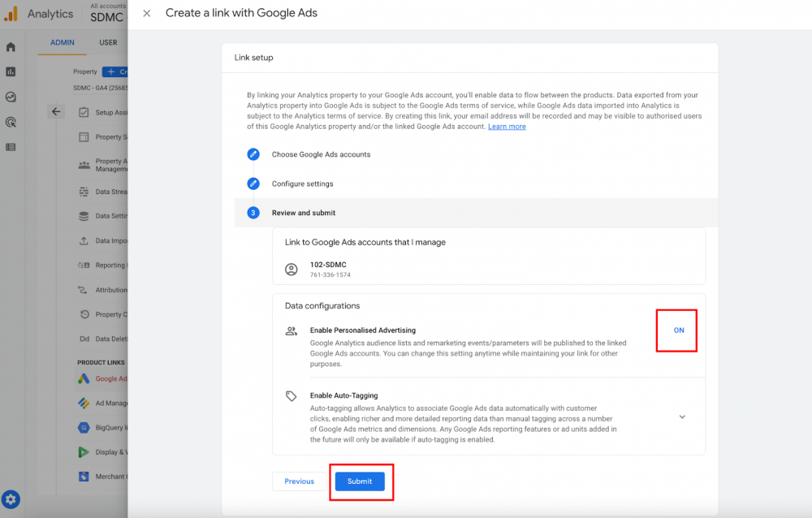Open the Home icon in sidebar

coord(11,47)
